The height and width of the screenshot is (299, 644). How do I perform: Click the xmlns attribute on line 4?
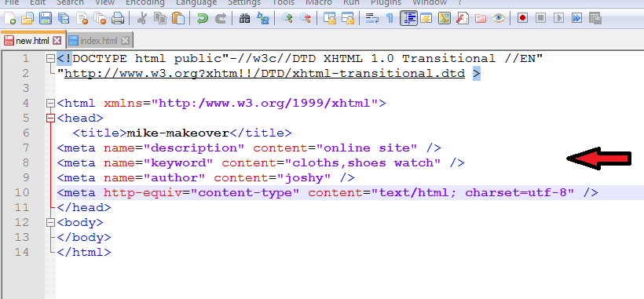123,104
